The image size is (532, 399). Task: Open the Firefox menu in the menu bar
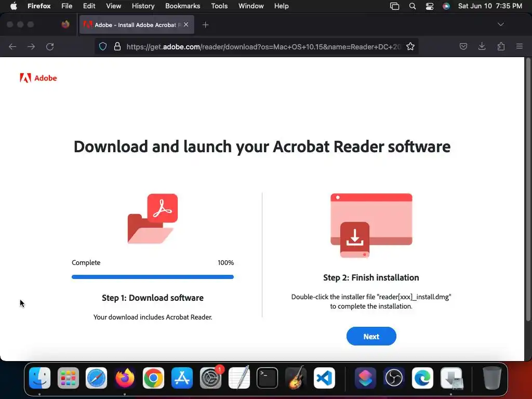coord(39,6)
